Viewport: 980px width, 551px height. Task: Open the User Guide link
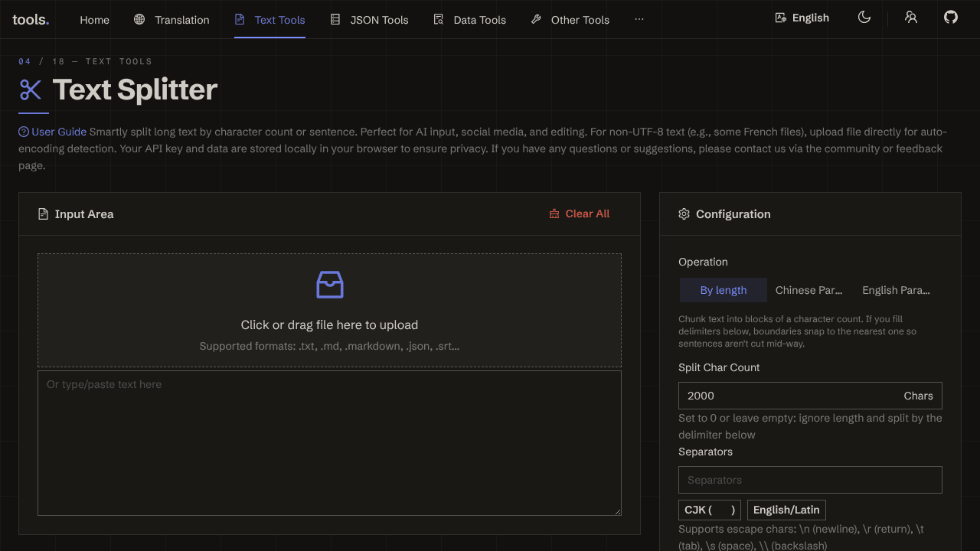[x=59, y=132]
